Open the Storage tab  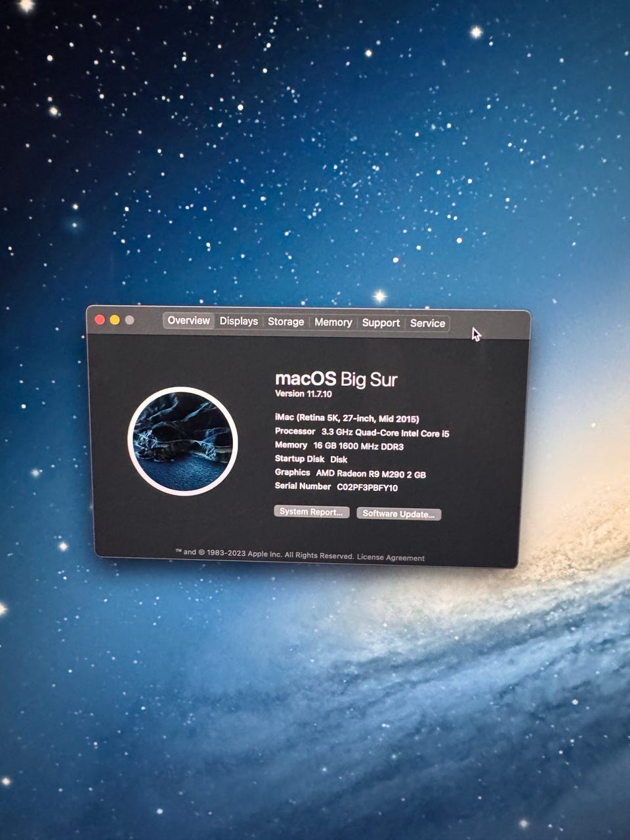[x=285, y=322]
